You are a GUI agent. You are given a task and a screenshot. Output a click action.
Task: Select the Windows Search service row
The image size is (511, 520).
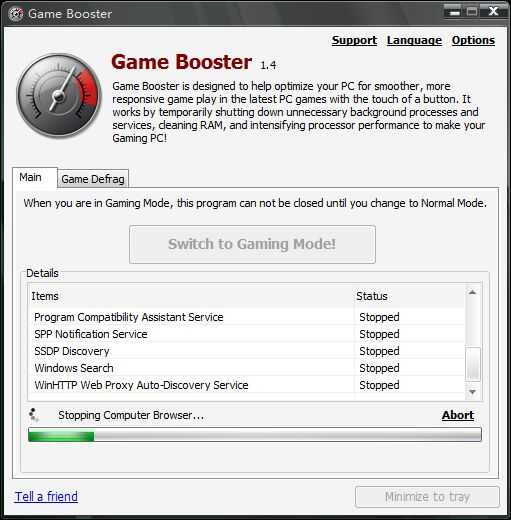(x=246, y=368)
